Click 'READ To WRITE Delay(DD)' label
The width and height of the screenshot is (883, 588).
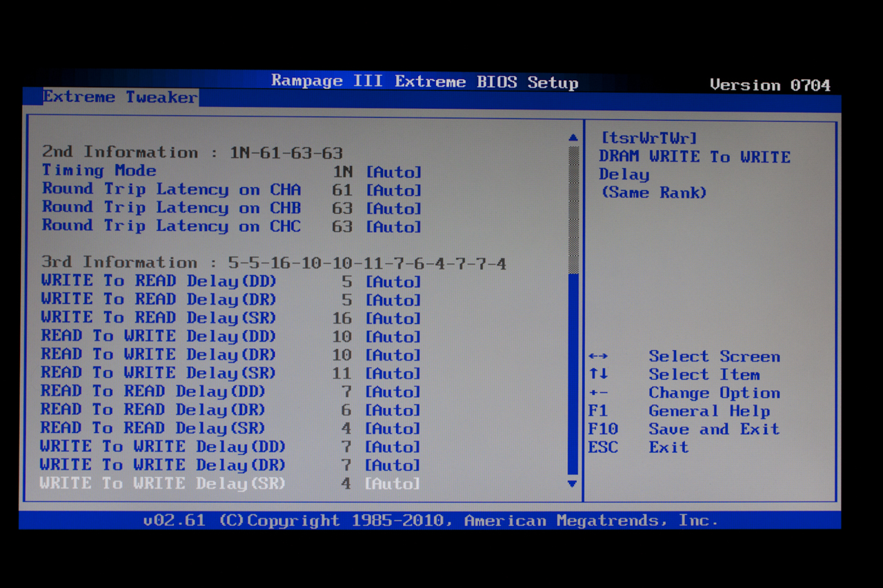click(159, 336)
